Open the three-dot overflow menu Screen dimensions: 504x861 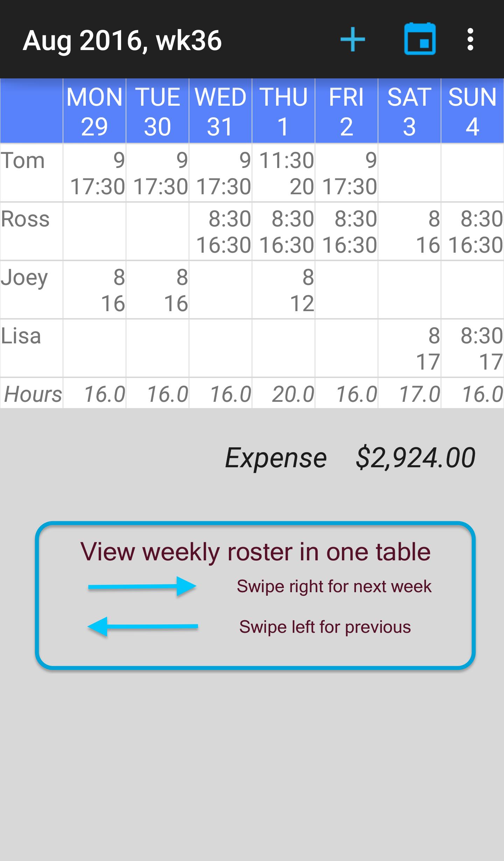(470, 40)
